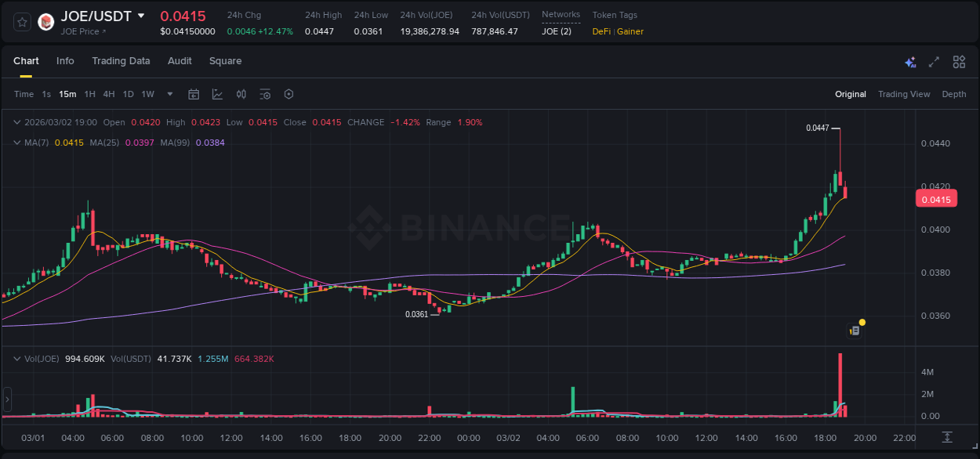Select the line chart type icon
The width and height of the screenshot is (980, 459).
pyautogui.click(x=216, y=94)
